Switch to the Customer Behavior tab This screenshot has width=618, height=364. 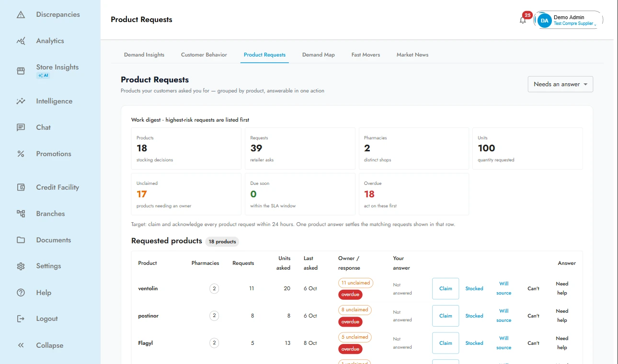pyautogui.click(x=204, y=55)
